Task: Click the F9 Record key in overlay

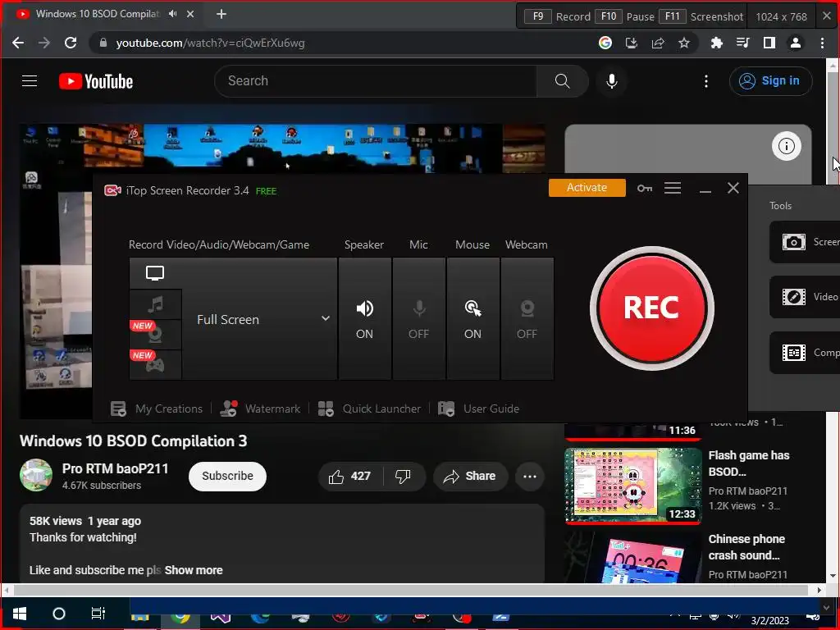Action: (538, 16)
